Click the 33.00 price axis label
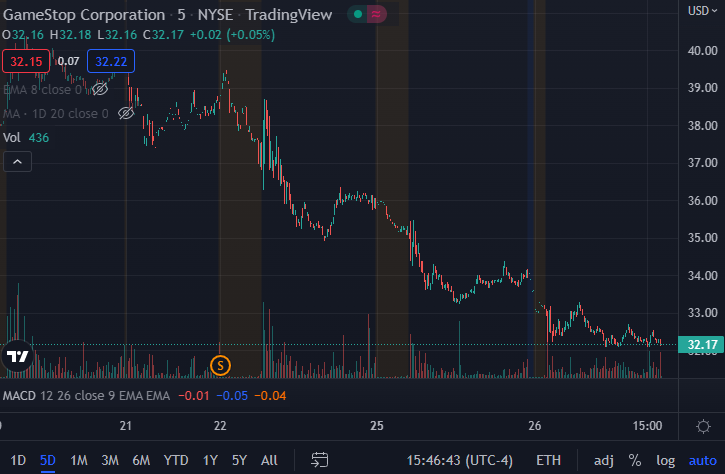 pyautogui.click(x=702, y=313)
